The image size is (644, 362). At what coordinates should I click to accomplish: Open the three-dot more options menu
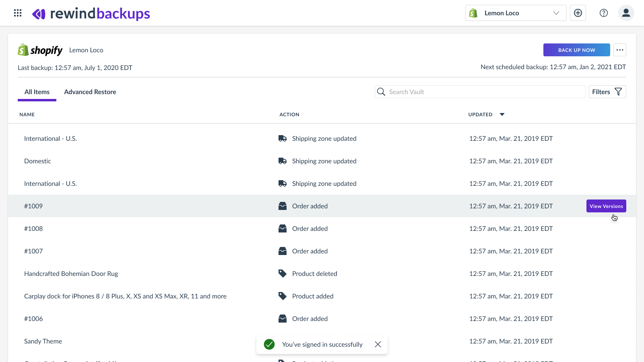tap(620, 50)
